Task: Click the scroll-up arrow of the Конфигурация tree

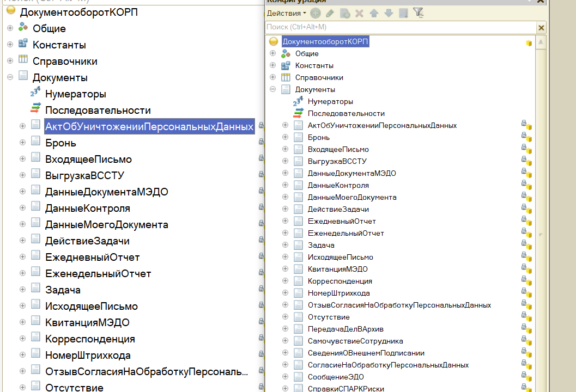Action: (541, 42)
